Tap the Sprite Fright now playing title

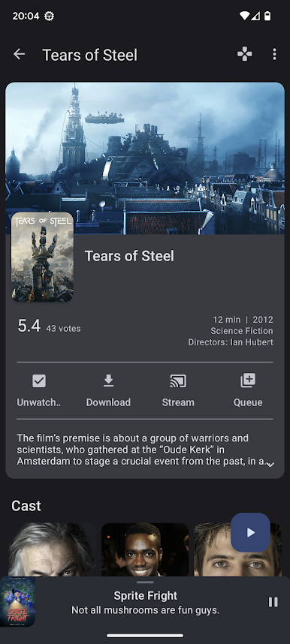coord(146,595)
